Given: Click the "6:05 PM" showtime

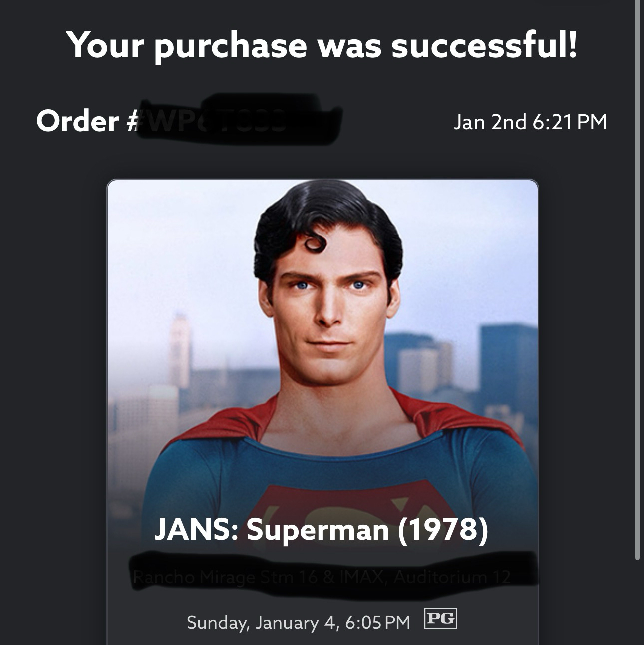Looking at the screenshot, I should pyautogui.click(x=377, y=622).
